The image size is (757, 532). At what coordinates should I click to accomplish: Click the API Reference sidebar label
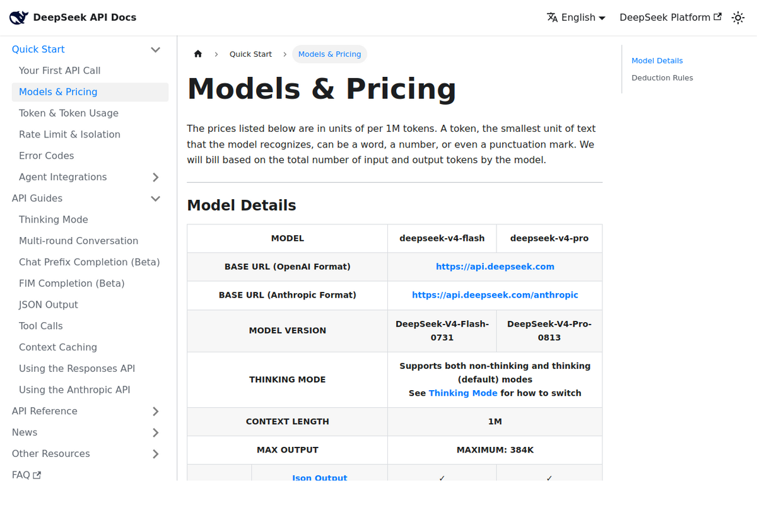tap(45, 411)
